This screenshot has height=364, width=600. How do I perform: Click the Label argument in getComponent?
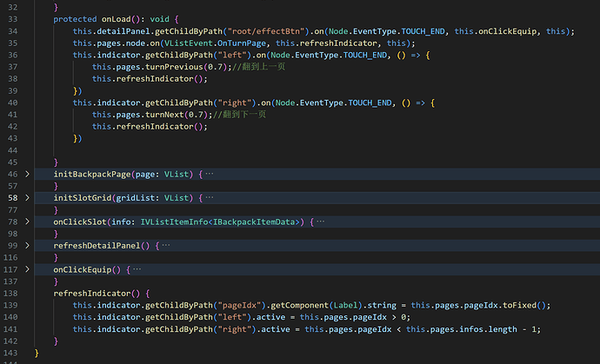345,305
